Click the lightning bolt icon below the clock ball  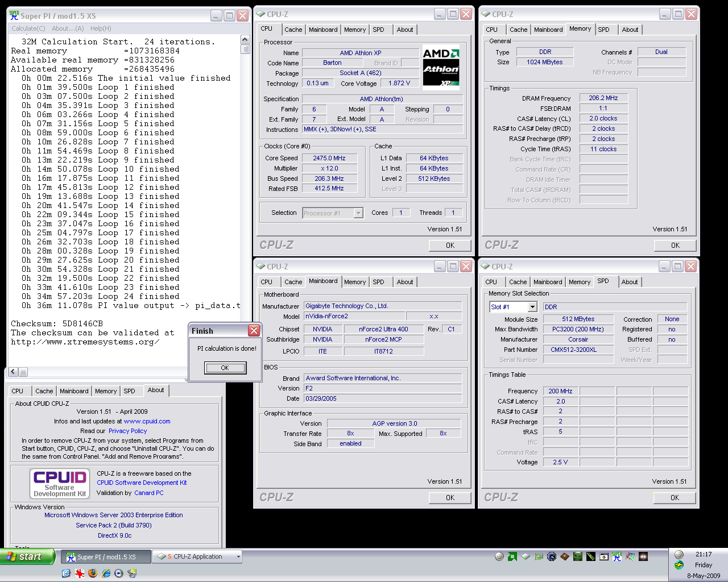coord(679,566)
